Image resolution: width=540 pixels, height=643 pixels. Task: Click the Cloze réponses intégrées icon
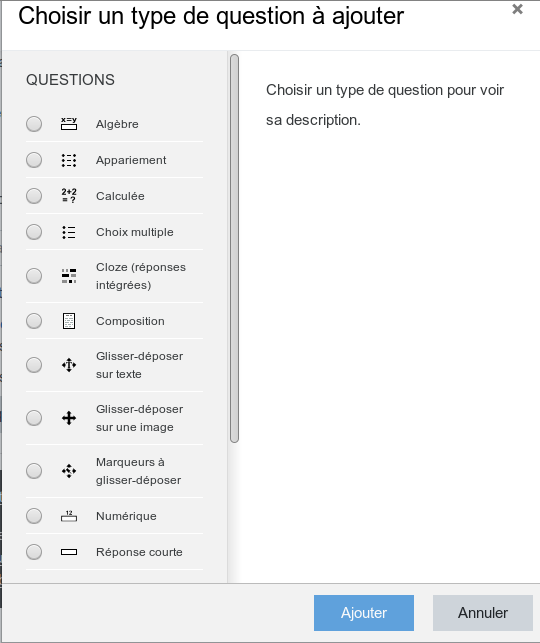coord(69,276)
